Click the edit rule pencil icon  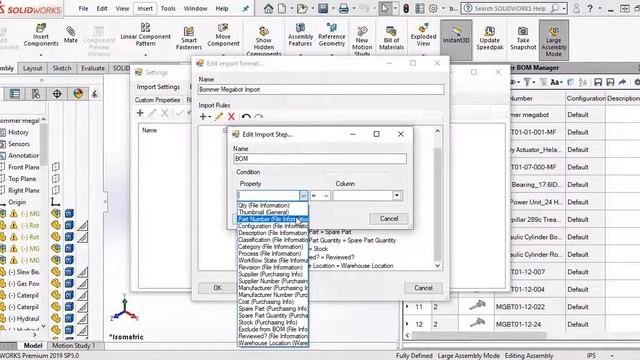point(219,117)
